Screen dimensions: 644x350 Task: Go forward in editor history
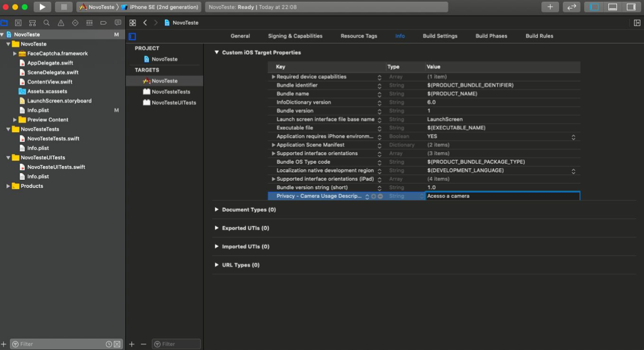[x=156, y=23]
